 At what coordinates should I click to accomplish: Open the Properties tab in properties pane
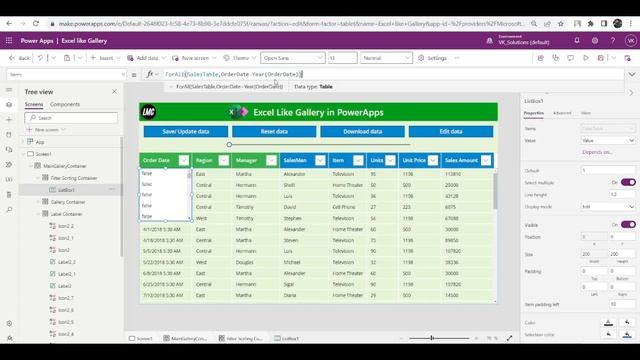pyautogui.click(x=533, y=113)
